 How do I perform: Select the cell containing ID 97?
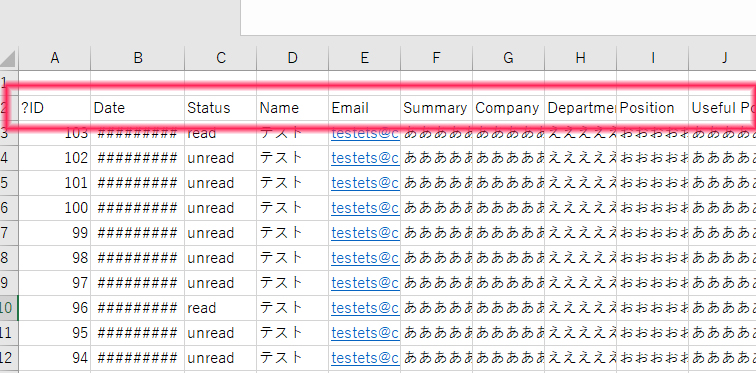(x=54, y=283)
